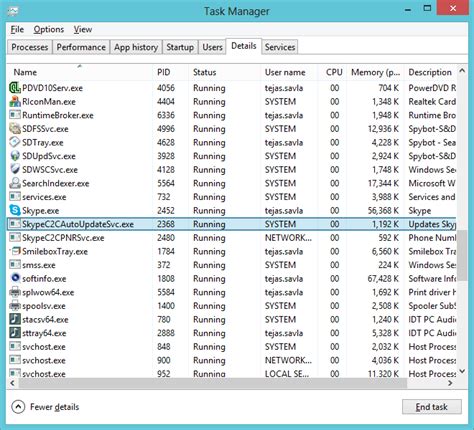The height and width of the screenshot is (430, 474).
Task: Collapse view using Fewer details arrow
Action: 18,407
